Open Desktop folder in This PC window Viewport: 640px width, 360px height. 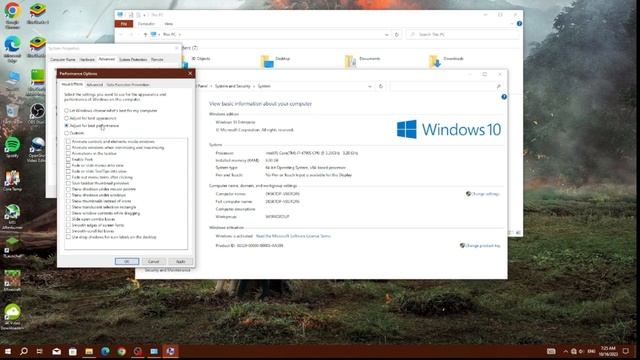pos(276,61)
